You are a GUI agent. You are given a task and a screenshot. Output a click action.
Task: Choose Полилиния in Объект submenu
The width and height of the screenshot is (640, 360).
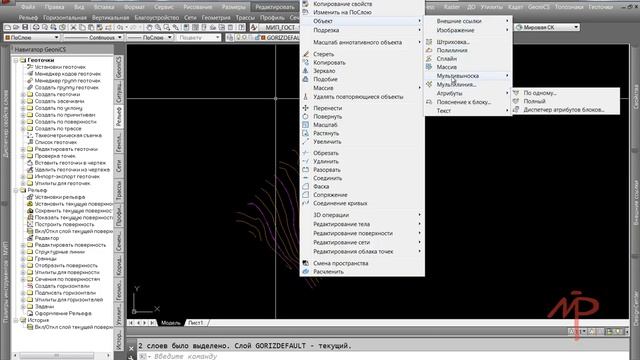point(452,50)
